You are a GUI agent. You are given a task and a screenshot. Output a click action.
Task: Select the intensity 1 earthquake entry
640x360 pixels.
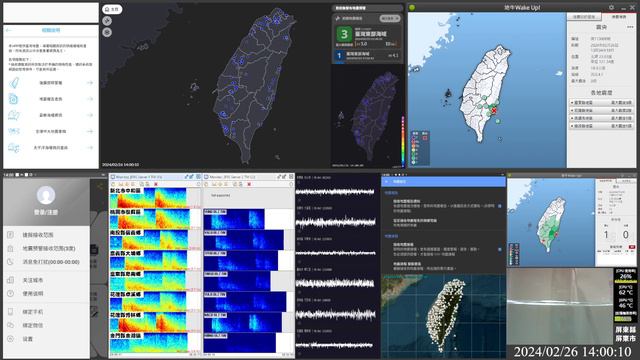(x=367, y=56)
